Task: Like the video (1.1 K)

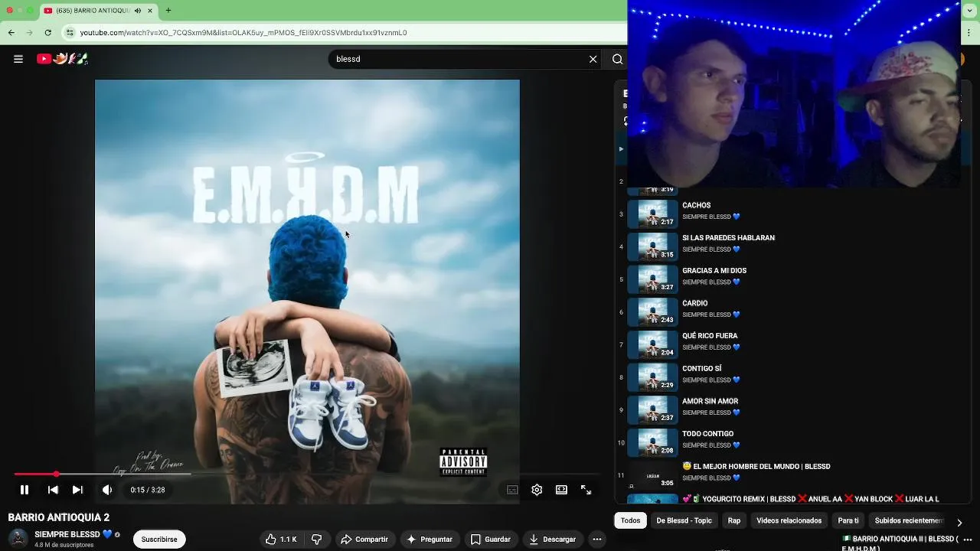Action: click(281, 540)
